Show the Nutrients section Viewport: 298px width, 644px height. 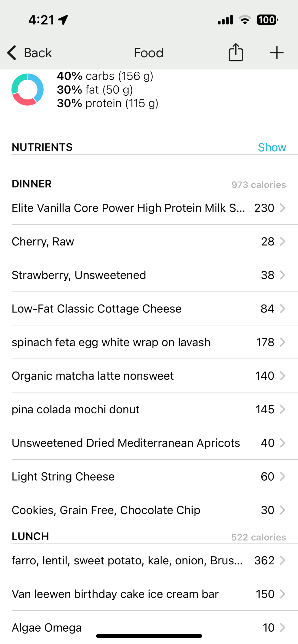pos(272,147)
